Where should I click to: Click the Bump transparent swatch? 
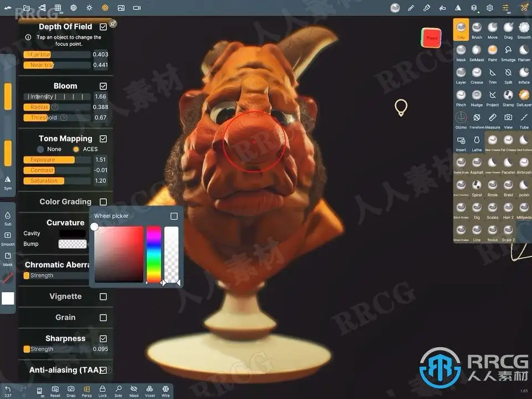[72, 244]
